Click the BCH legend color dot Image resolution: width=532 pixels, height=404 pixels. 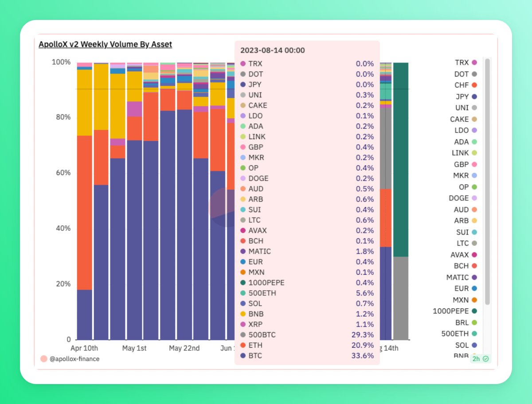474,266
